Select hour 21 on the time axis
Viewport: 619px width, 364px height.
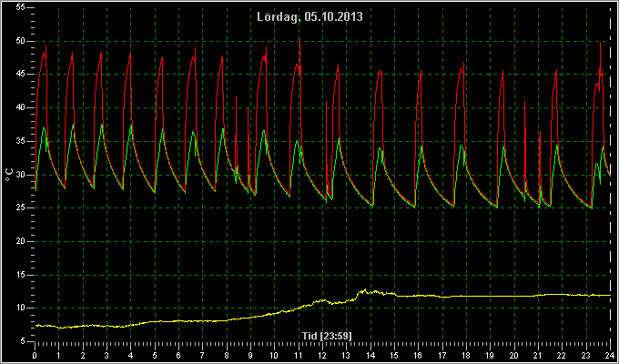pos(538,355)
